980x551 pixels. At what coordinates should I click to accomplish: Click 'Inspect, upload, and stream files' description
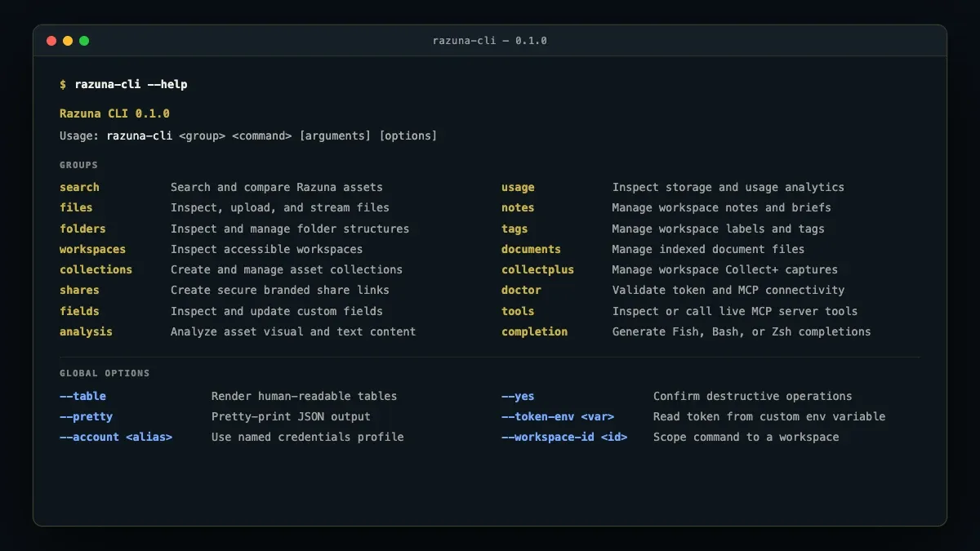[x=280, y=208]
